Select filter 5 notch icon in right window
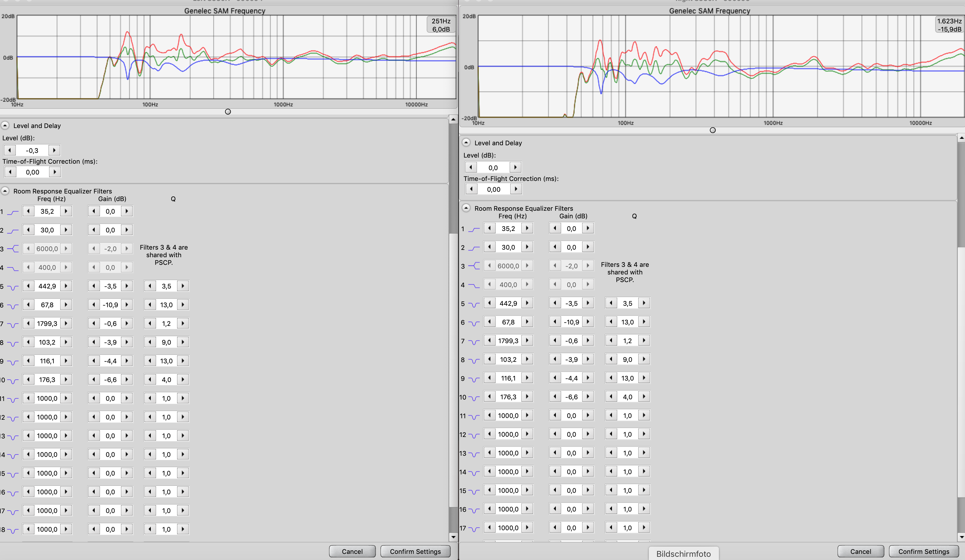Viewport: 965px width, 560px height. pos(474,304)
